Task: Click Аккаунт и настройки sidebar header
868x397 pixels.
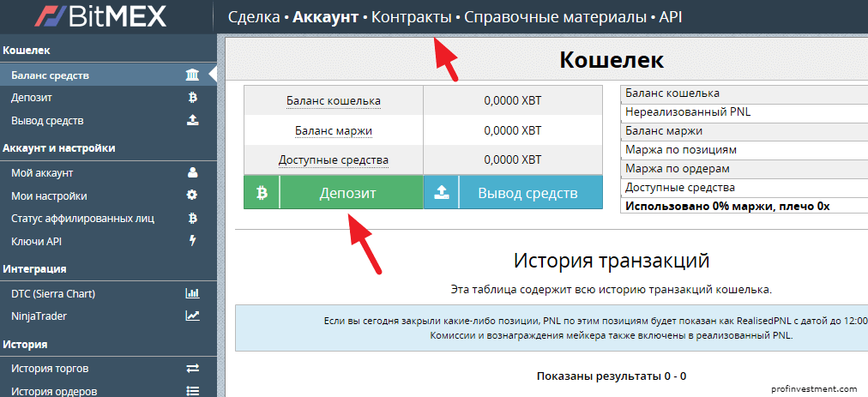Action: coord(58,148)
